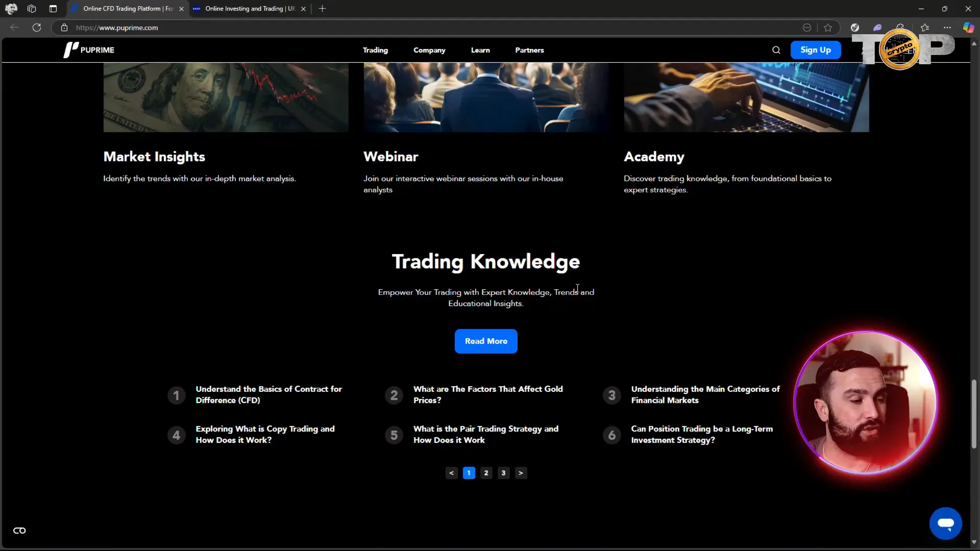The width and height of the screenshot is (980, 551).
Task: View site info lock icon
Action: point(64,28)
